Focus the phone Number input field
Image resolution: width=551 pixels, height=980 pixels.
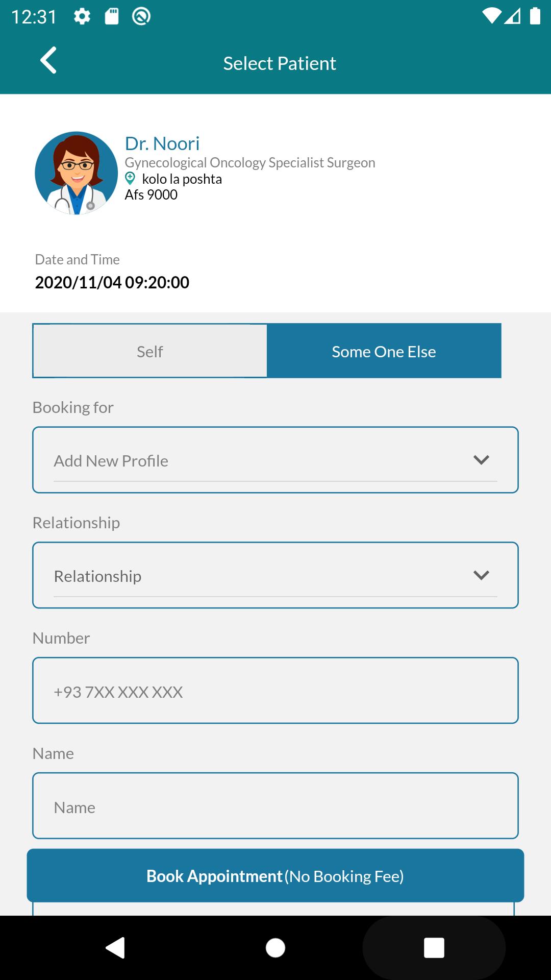[x=275, y=691]
